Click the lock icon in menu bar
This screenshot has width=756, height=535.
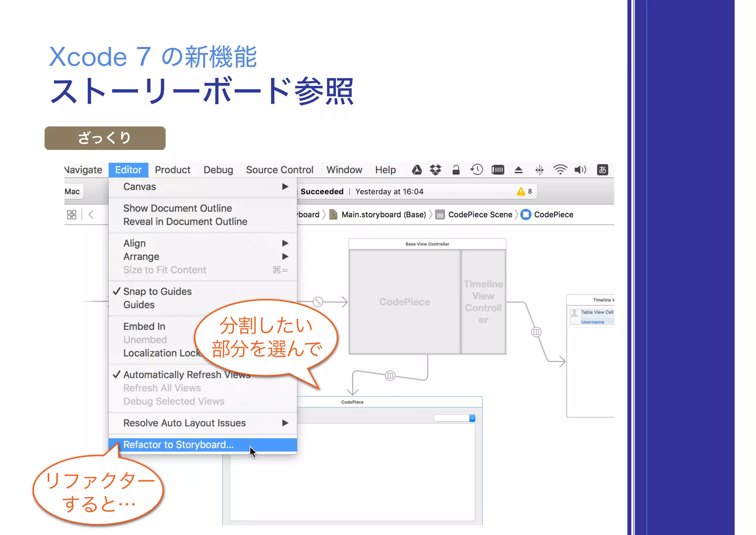pyautogui.click(x=456, y=170)
